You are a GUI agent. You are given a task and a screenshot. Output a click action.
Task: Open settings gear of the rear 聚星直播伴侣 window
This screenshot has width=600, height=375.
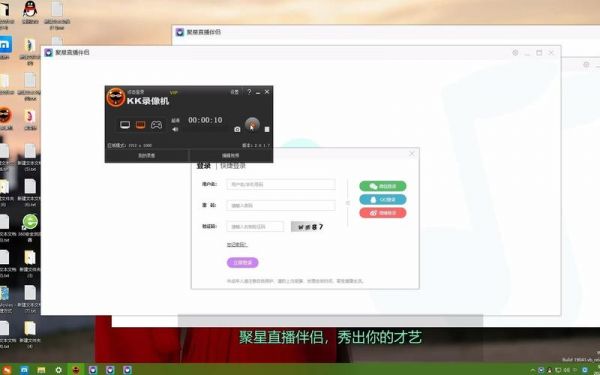click(586, 65)
